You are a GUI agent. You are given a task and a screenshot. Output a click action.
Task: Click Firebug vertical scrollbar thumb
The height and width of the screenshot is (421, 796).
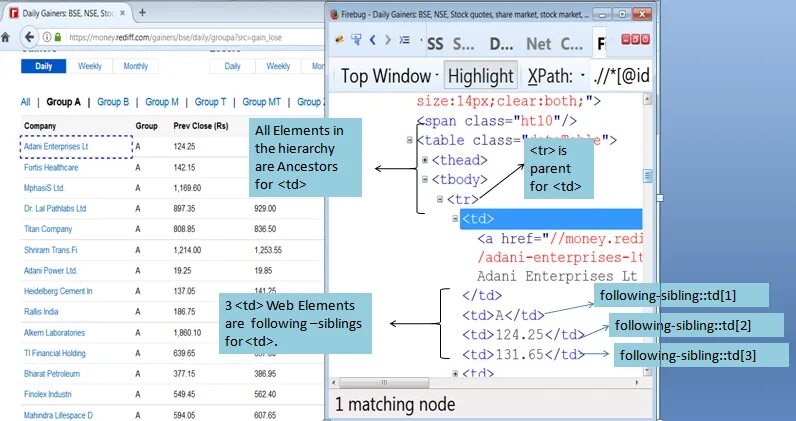point(647,176)
